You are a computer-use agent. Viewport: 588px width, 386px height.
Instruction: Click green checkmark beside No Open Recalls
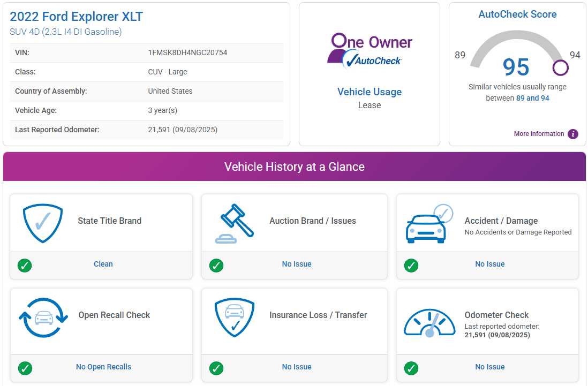pos(25,368)
